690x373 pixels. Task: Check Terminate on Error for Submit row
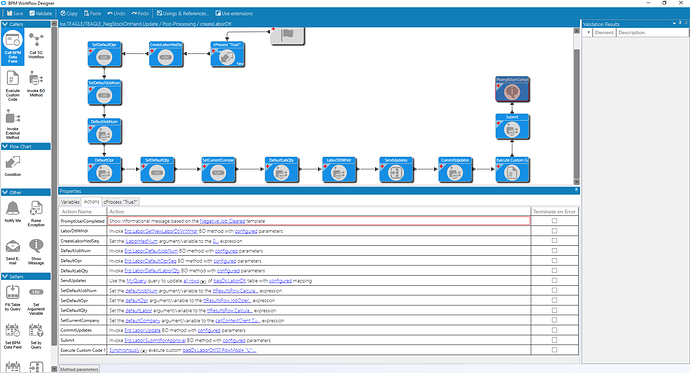(x=554, y=340)
